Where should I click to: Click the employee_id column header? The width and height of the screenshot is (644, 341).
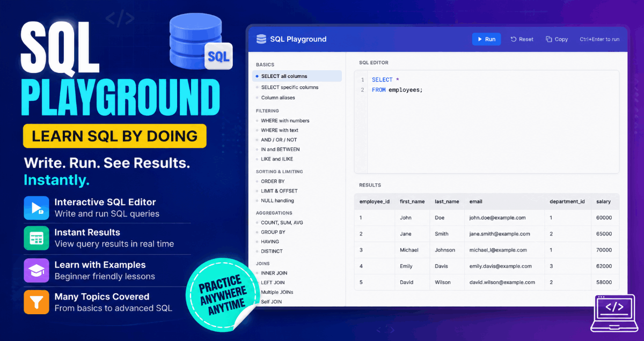tap(375, 202)
